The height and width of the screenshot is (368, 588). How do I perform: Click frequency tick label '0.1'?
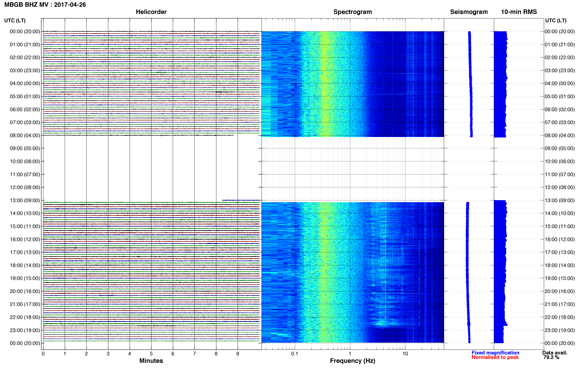pos(295,354)
